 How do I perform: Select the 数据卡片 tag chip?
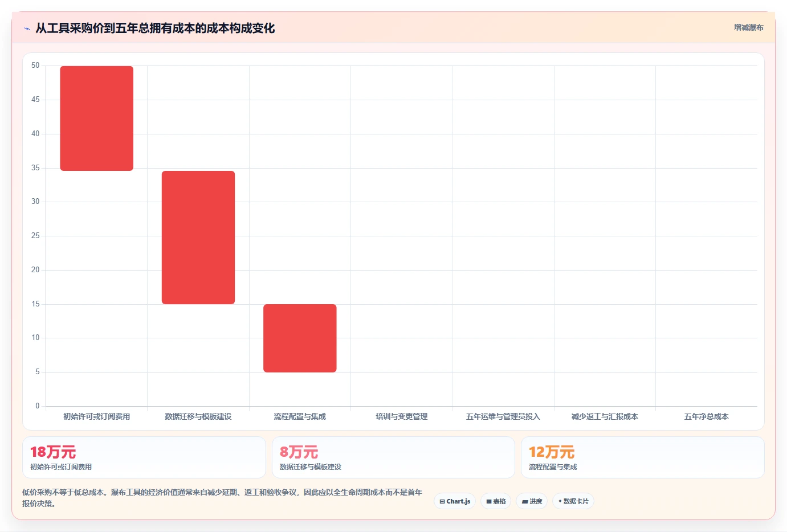point(573,501)
